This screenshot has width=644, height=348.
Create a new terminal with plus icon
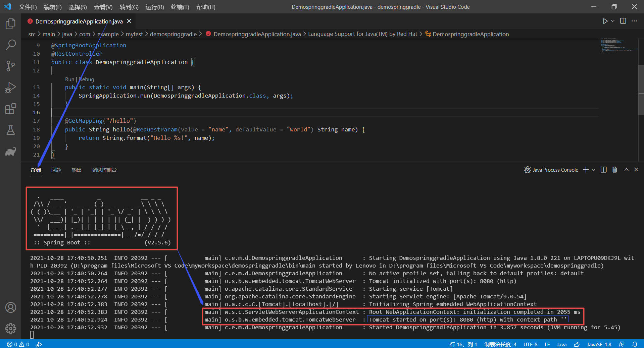point(586,170)
